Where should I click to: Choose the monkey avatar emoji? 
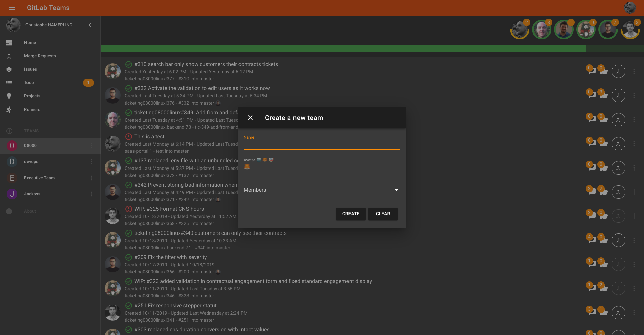259,160
